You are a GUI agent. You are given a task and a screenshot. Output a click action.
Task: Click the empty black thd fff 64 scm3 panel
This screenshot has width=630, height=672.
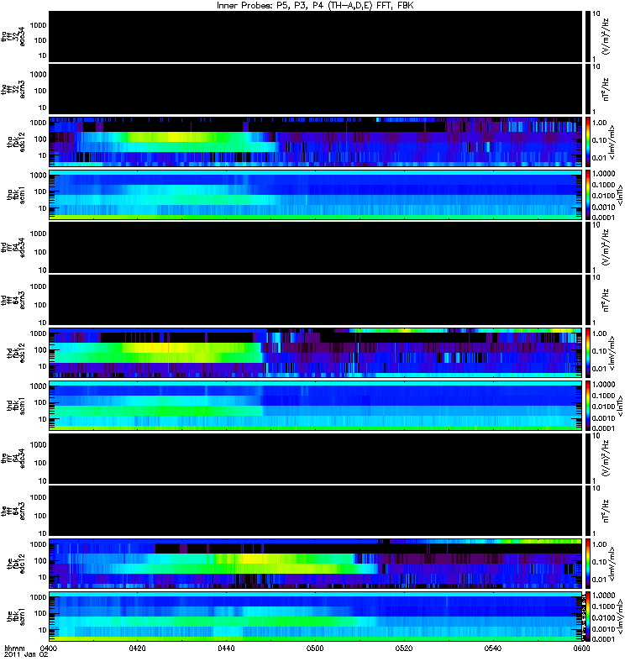click(x=315, y=300)
